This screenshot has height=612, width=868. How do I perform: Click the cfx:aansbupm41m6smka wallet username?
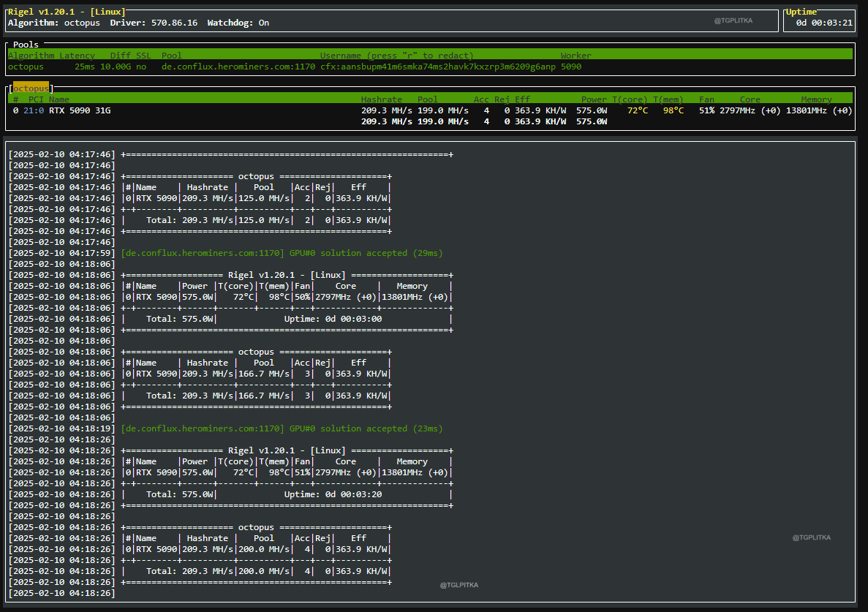pyautogui.click(x=437, y=67)
